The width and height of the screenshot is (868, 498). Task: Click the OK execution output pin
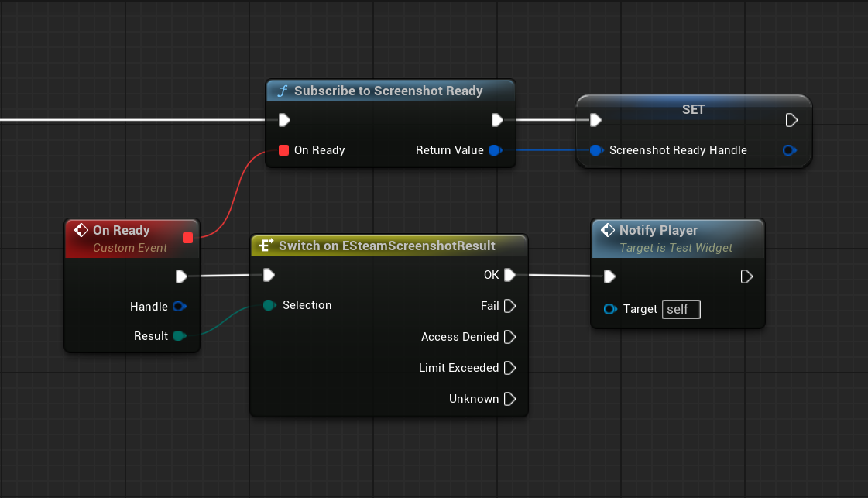point(509,275)
